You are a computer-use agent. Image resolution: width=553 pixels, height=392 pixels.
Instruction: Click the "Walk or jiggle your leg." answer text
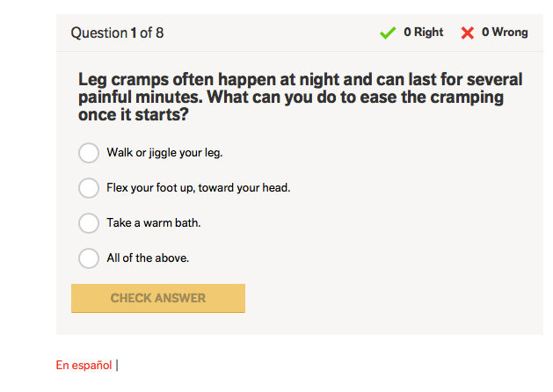[x=164, y=153]
